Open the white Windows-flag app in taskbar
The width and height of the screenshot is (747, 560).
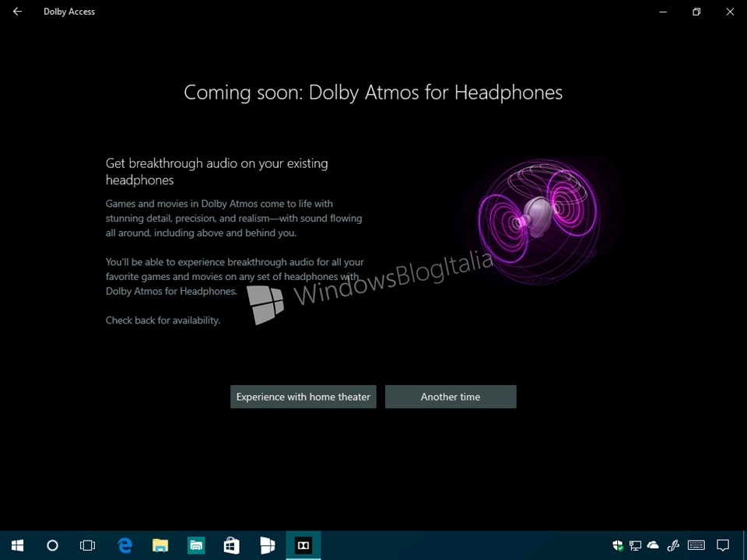(267, 545)
